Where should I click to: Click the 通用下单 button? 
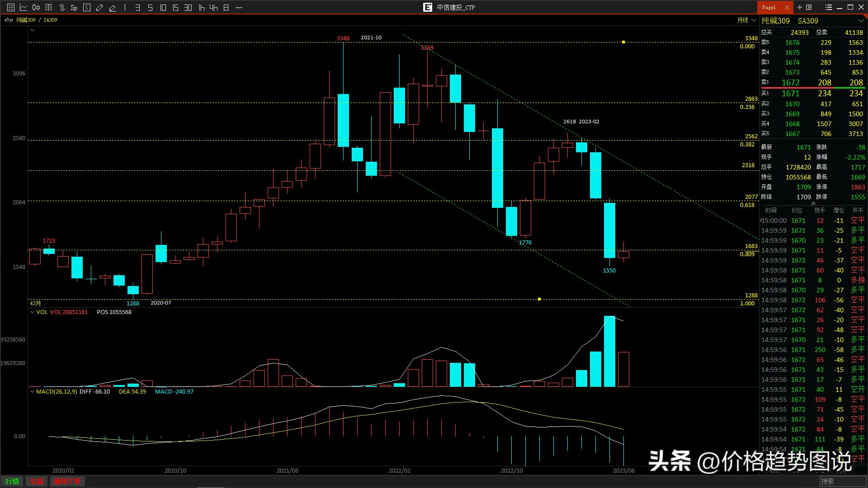67,481
